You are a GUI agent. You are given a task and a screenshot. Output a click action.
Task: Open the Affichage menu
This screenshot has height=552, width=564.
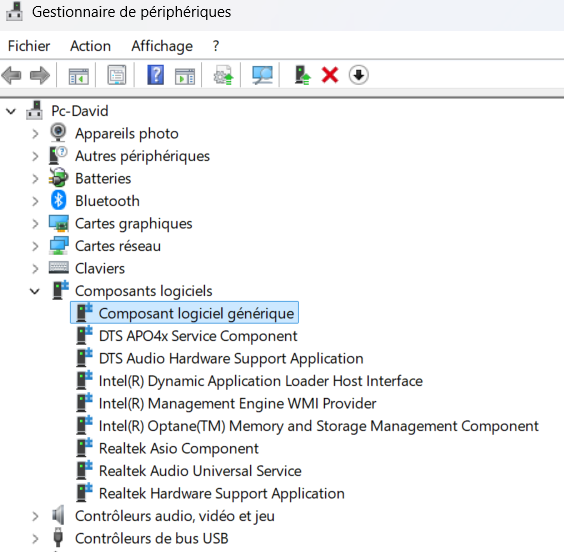tap(162, 46)
